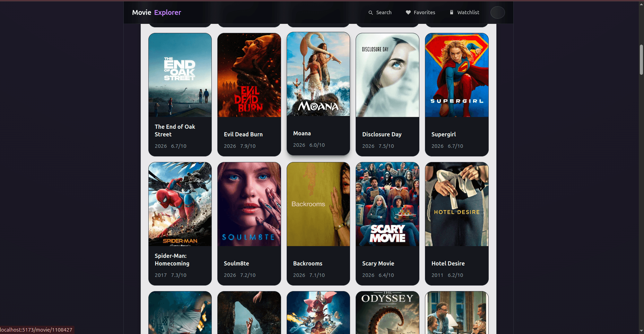Viewport: 644px width, 334px height.
Task: Open the Moana movie poster
Action: tap(318, 74)
